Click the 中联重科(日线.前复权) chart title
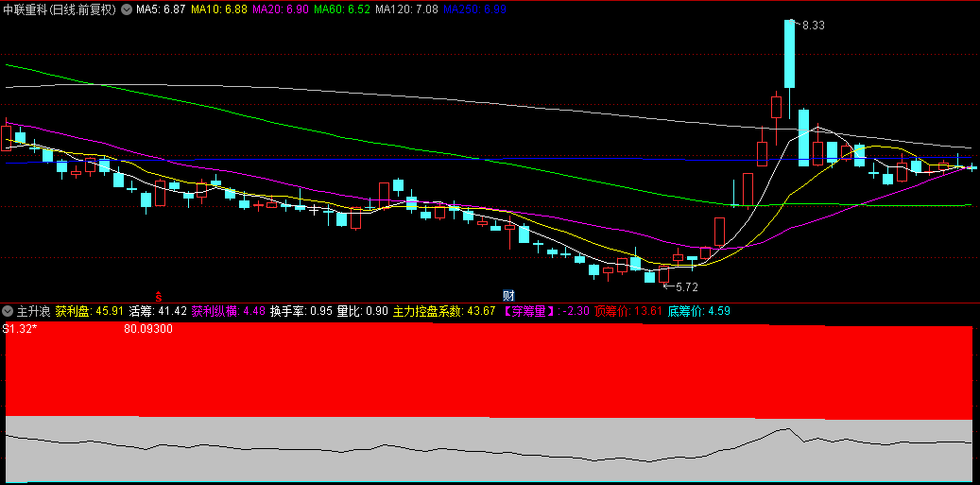980x485 pixels. [60, 9]
